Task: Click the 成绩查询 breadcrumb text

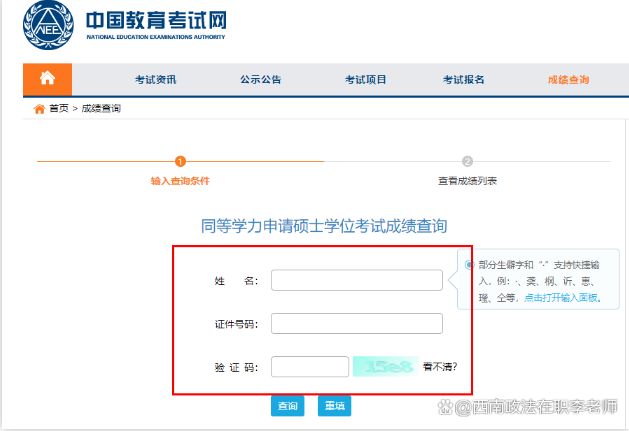Action: (x=101, y=108)
